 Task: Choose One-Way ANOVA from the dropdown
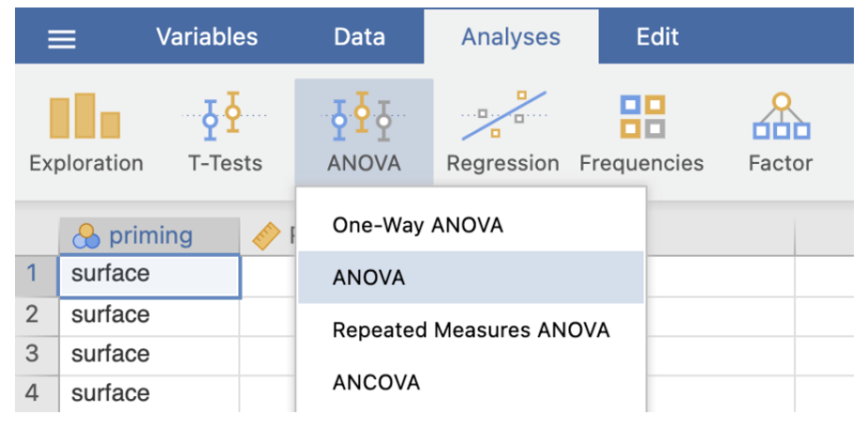coord(417,226)
